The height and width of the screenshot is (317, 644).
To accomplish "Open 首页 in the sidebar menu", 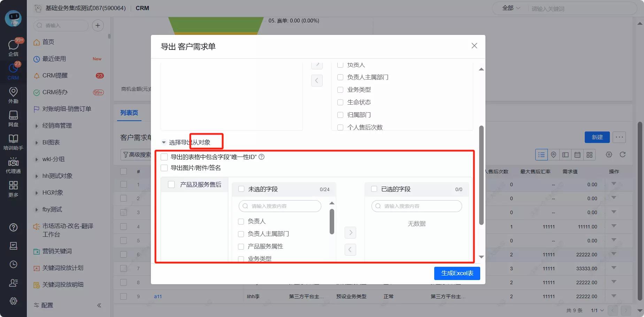I will point(48,42).
